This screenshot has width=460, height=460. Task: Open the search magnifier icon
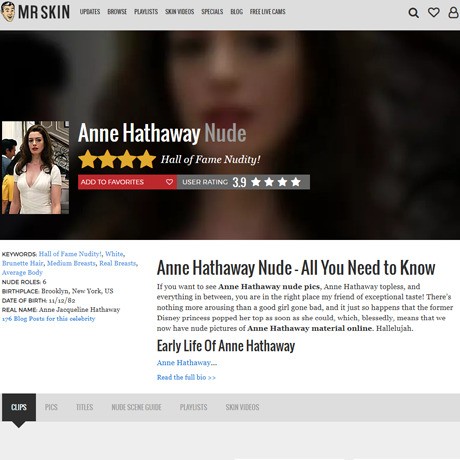(x=413, y=13)
